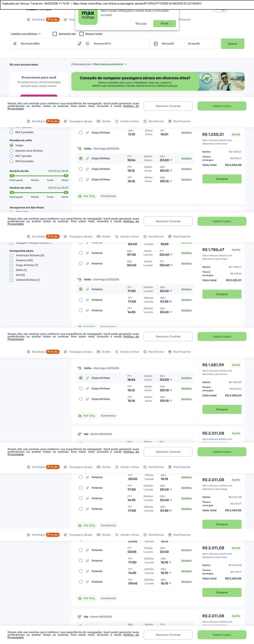Open the 1 adulto, econômica passenger dropdown
The width and height of the screenshot is (254, 644).
[x=25, y=34]
